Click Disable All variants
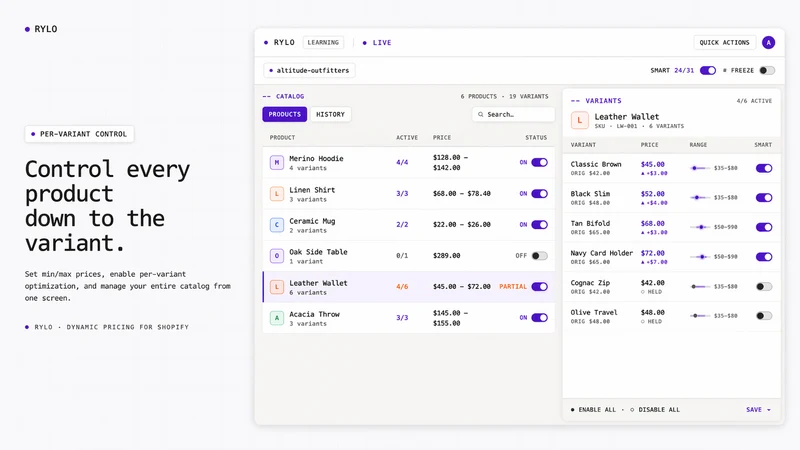The image size is (800, 450). [x=655, y=410]
